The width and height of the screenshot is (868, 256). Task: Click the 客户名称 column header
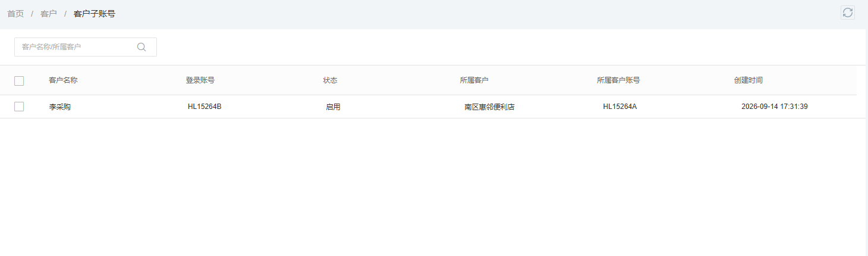pyautogui.click(x=63, y=80)
